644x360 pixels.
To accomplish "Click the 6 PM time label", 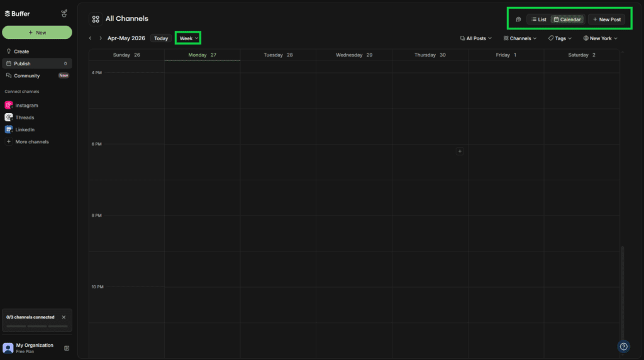I will [x=96, y=144].
